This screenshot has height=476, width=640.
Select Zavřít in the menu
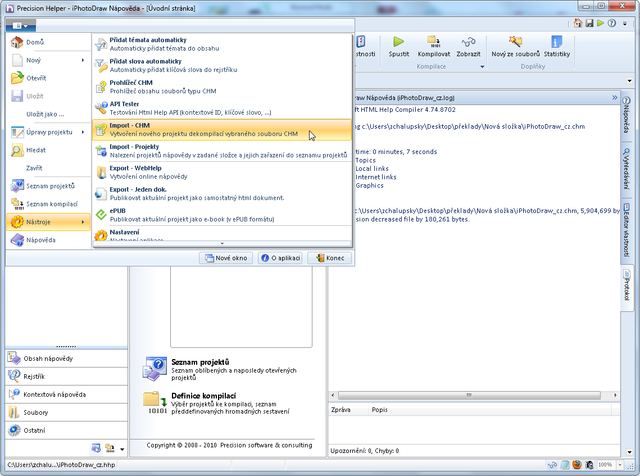point(48,168)
